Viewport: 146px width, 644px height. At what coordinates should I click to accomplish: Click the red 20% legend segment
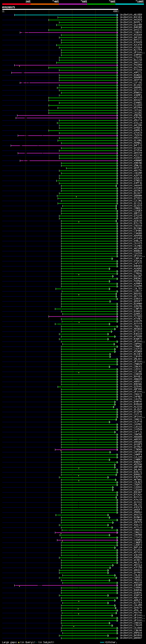16,4
